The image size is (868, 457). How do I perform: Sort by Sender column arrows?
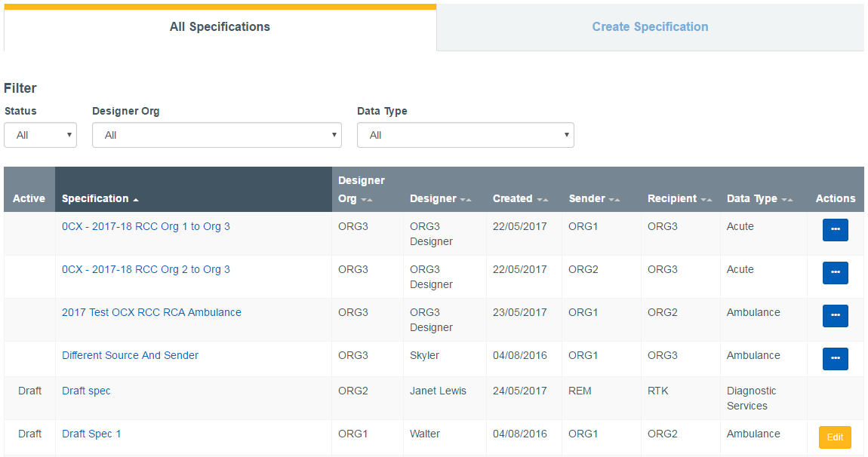point(614,200)
